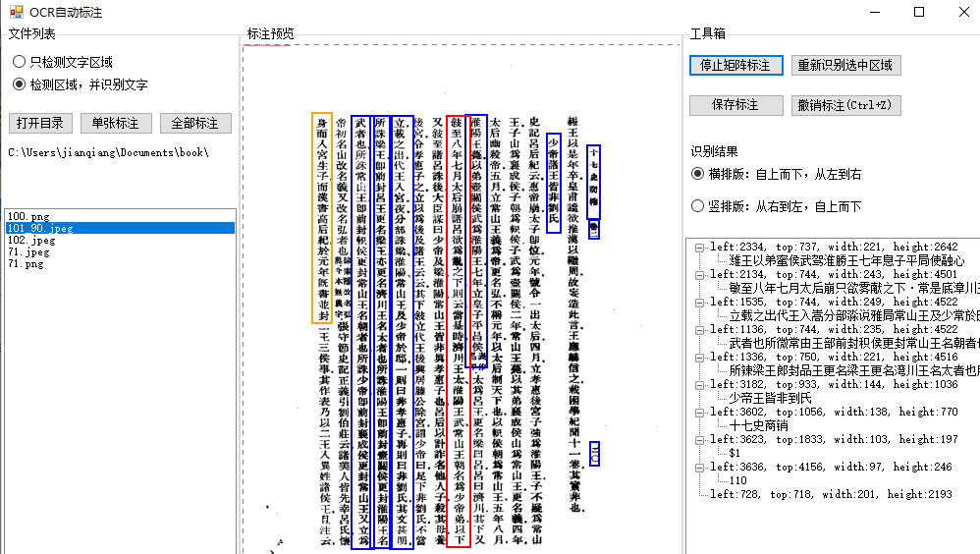980x554 pixels.
Task: Select result row starting 武者也所微
Action: click(853, 343)
